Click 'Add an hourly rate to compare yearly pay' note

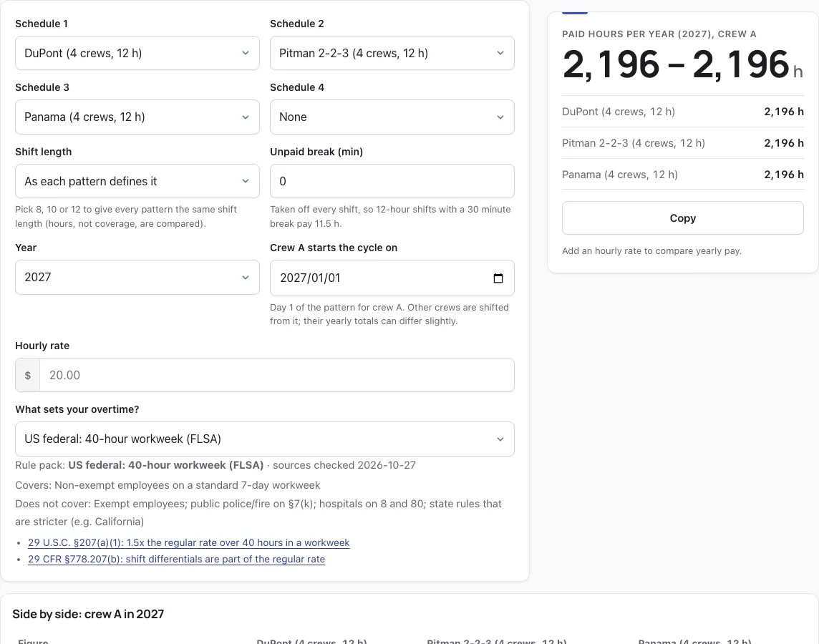[652, 251]
